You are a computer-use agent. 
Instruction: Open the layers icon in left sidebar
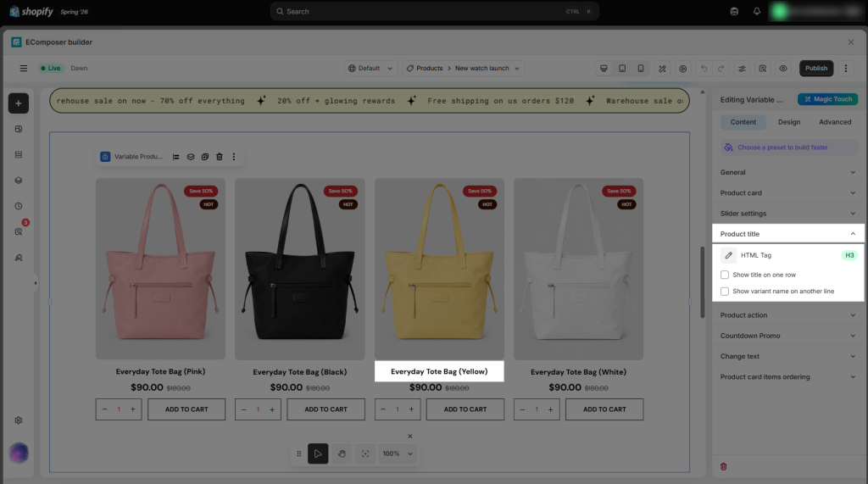point(19,181)
